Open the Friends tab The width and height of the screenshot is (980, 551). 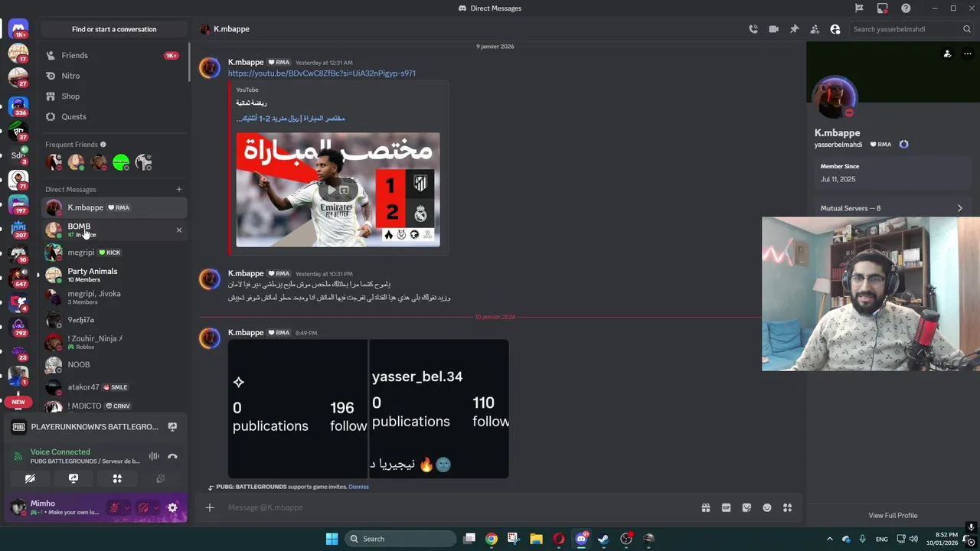point(114,55)
